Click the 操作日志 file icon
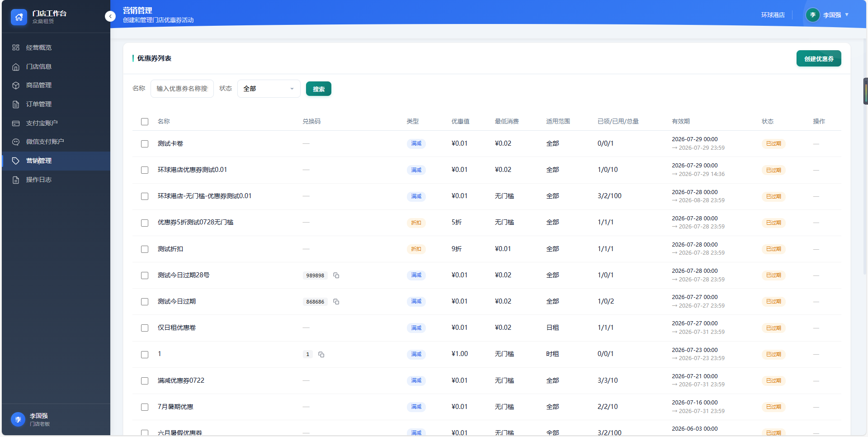 click(16, 180)
